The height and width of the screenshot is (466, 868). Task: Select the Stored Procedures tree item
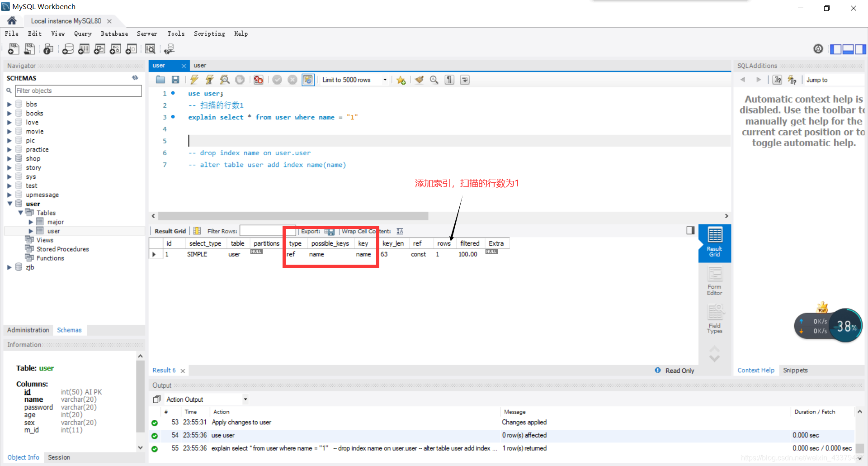click(x=62, y=249)
